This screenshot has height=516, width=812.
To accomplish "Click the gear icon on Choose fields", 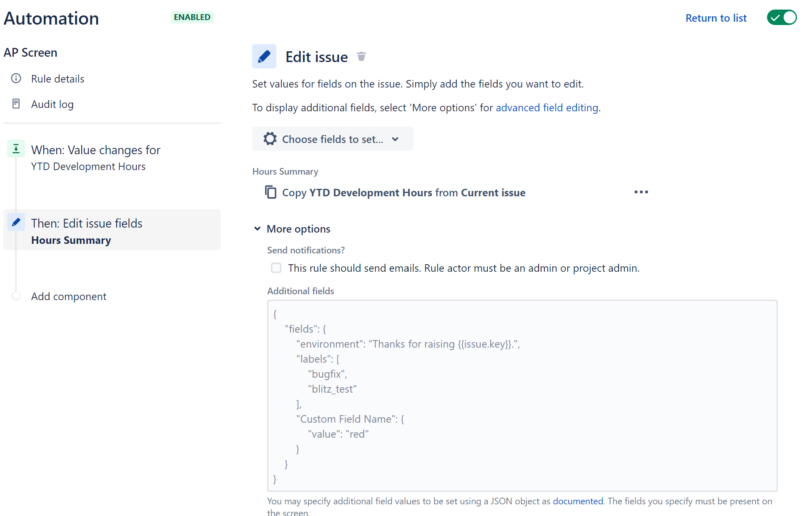I will tap(270, 139).
